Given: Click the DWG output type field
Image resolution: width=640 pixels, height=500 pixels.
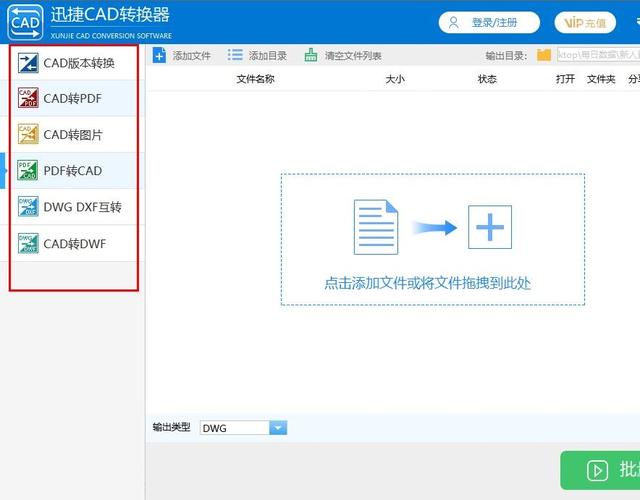Looking at the screenshot, I should click(x=235, y=428).
